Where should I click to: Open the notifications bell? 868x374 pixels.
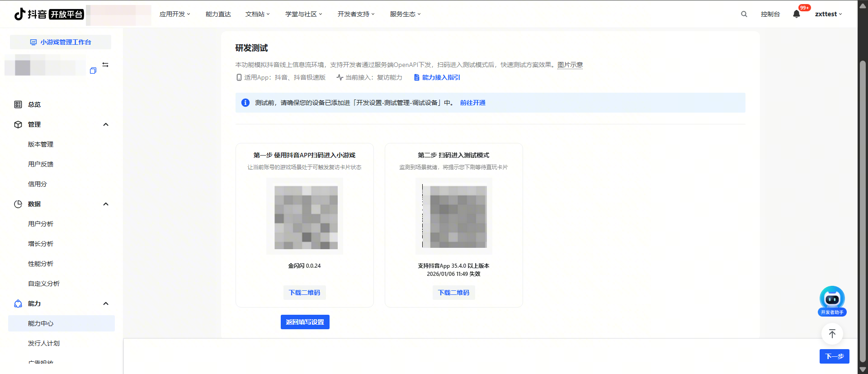[797, 14]
